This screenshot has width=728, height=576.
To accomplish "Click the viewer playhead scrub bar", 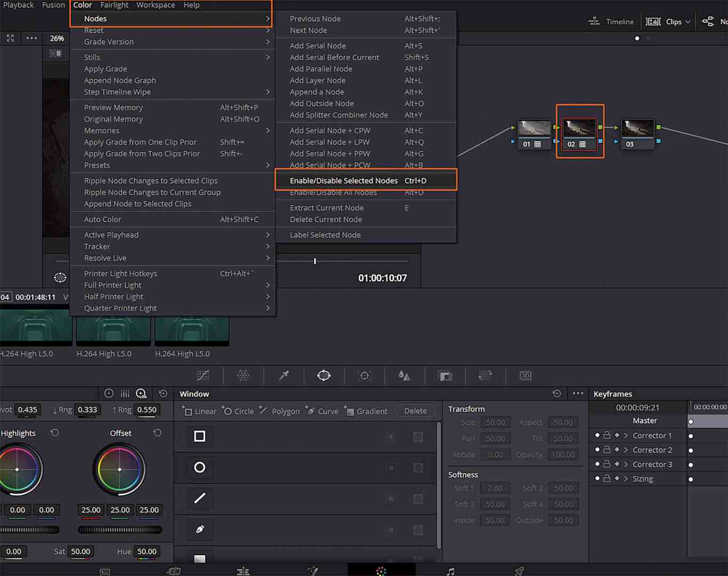I will pyautogui.click(x=232, y=261).
